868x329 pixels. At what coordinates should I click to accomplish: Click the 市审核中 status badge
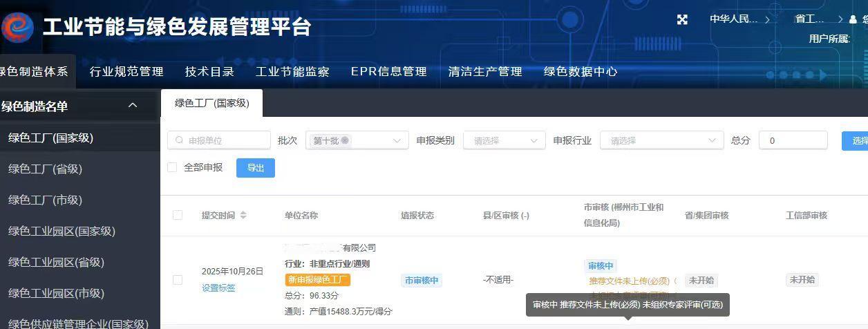click(421, 280)
